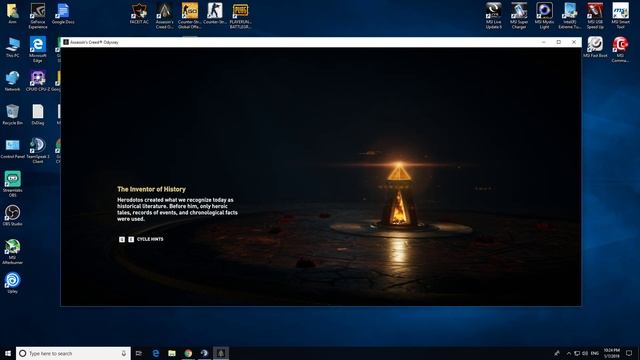Open Google Chrome from the taskbar
Screen dimensions: 640x360
188,353
